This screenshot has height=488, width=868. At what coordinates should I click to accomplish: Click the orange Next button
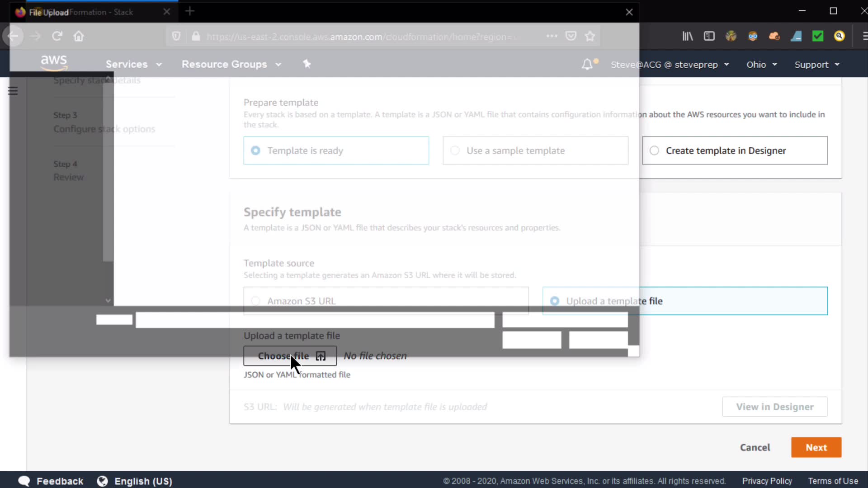coord(816,447)
